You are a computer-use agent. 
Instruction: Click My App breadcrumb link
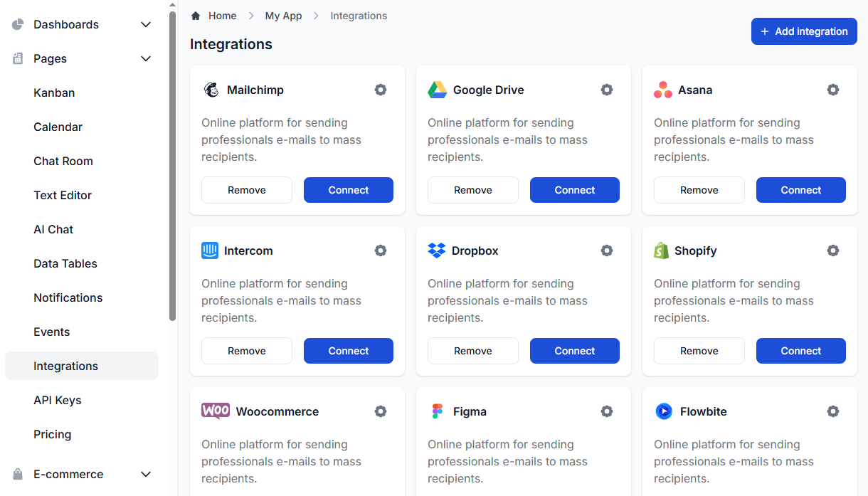click(283, 16)
